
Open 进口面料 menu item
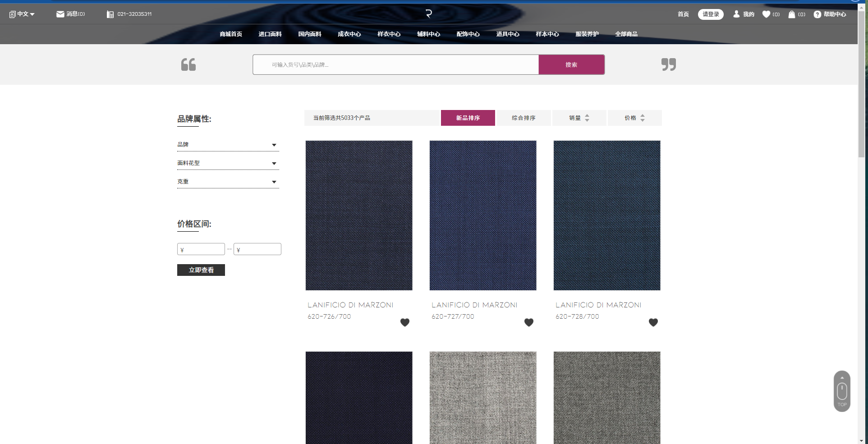coord(270,34)
